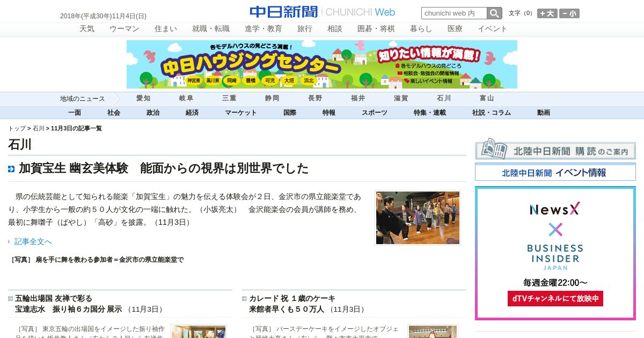The image size is (644, 338).
Task: Click the date 2018年11月4日 text
Action: pyautogui.click(x=103, y=16)
